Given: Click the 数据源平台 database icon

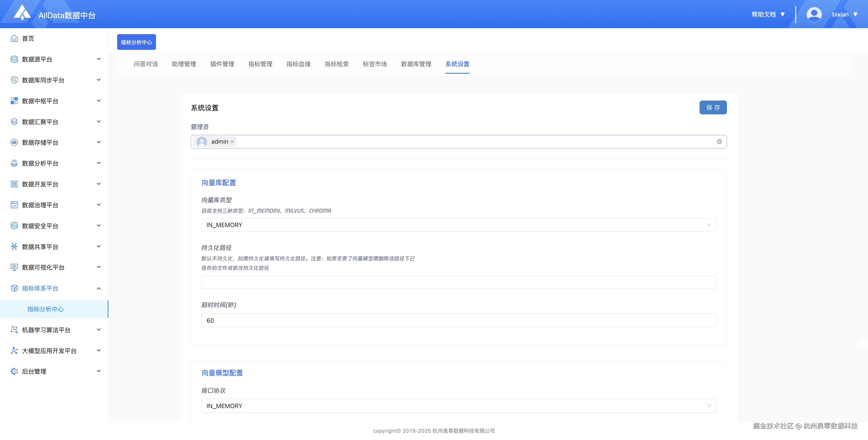Looking at the screenshot, I should (14, 59).
